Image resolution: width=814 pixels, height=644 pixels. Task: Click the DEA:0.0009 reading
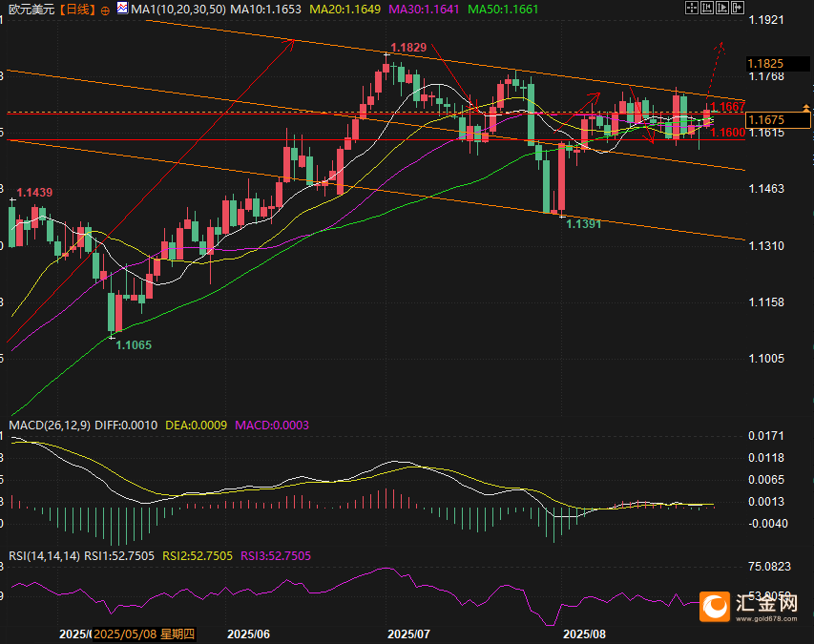pos(197,426)
